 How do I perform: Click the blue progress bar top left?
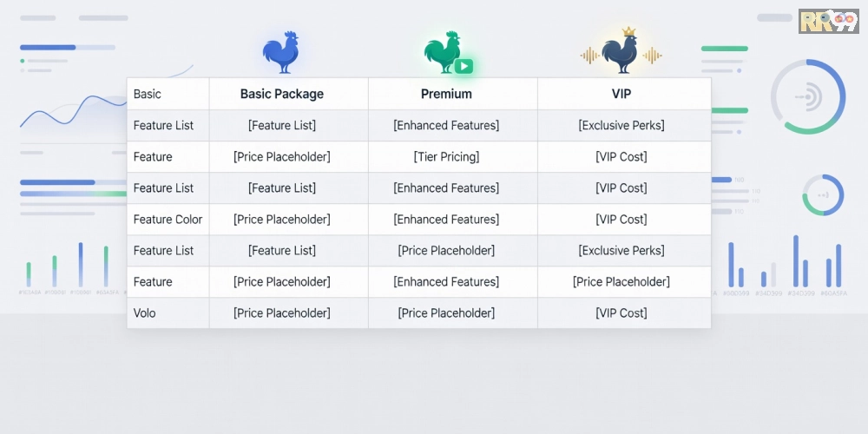click(48, 47)
